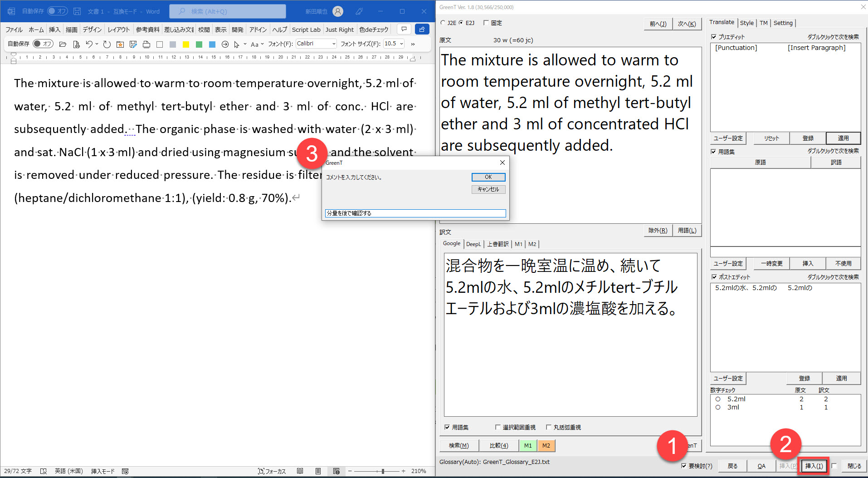Viewport: 868px width, 478px height.
Task: Click the yellow highlight color swatch
Action: tap(186, 44)
